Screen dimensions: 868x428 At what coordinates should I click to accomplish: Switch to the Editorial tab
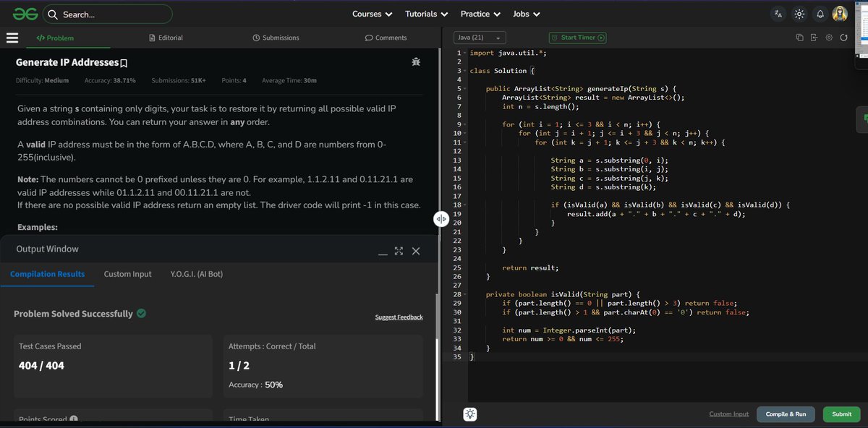166,38
